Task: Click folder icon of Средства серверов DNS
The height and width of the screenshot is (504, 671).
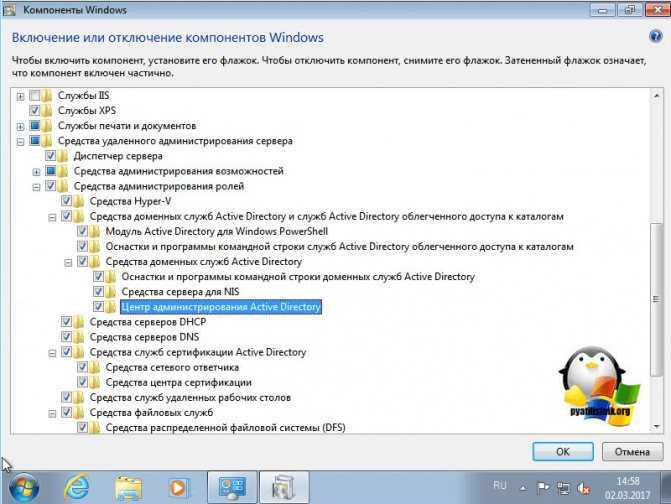Action: click(x=79, y=337)
